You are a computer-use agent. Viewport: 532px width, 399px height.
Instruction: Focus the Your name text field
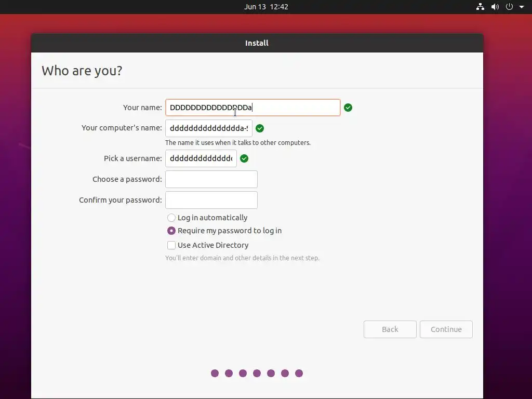(253, 108)
